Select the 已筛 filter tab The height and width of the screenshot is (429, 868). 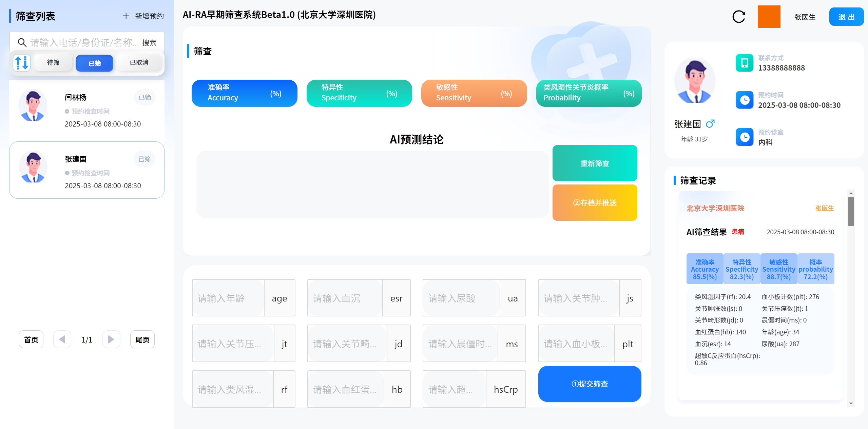click(x=94, y=63)
